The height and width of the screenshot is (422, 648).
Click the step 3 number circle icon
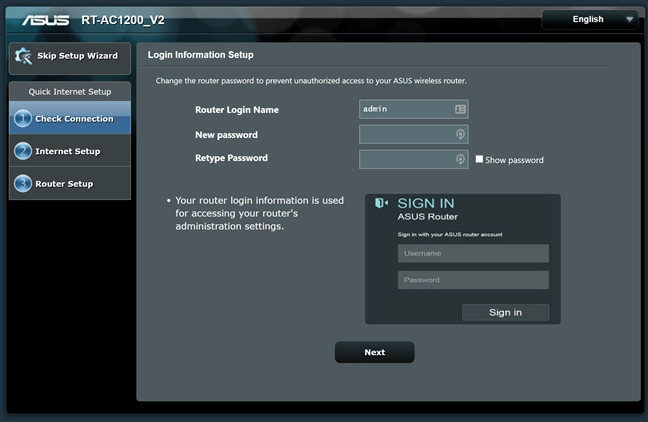(23, 184)
